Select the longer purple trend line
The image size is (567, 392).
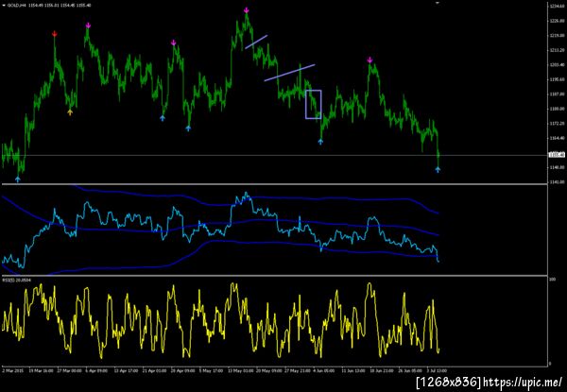click(290, 73)
